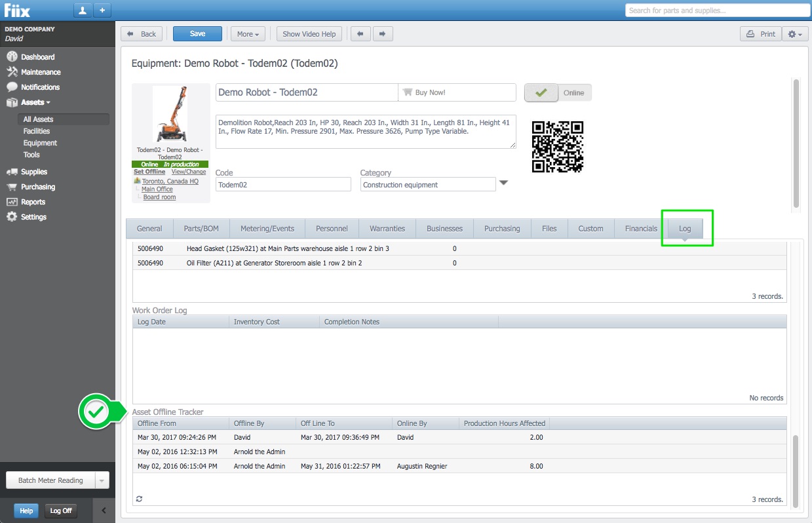The height and width of the screenshot is (523, 812).
Task: Click the QR code image
Action: [x=558, y=146]
